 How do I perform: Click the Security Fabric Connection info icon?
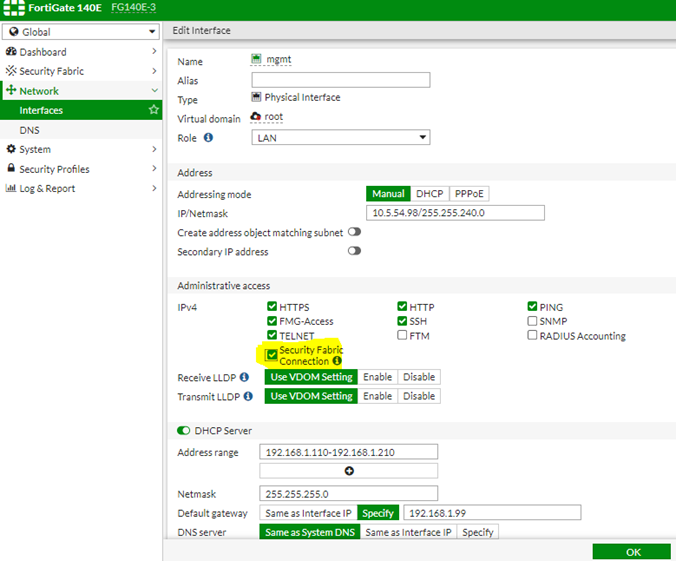[x=336, y=361]
